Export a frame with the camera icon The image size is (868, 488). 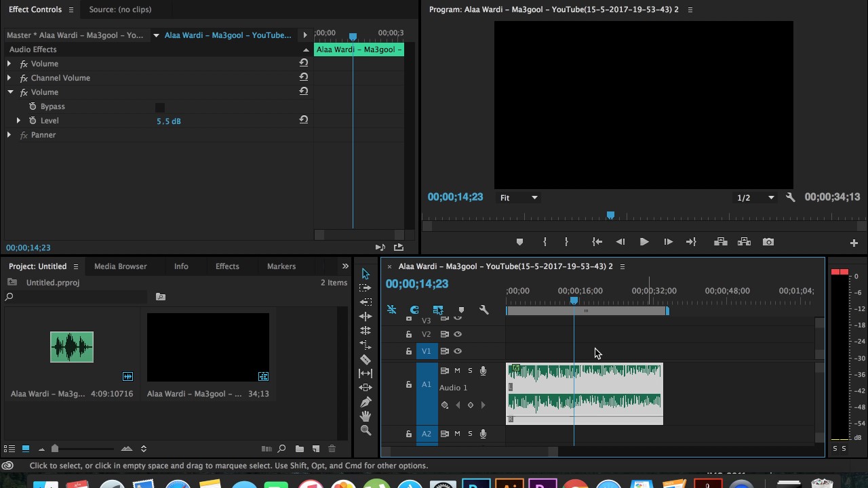[768, 242]
